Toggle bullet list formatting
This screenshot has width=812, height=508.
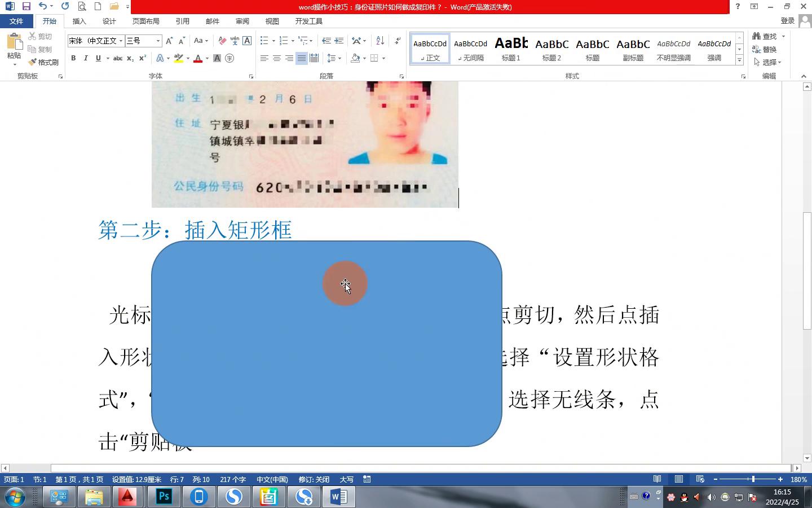pyautogui.click(x=263, y=41)
